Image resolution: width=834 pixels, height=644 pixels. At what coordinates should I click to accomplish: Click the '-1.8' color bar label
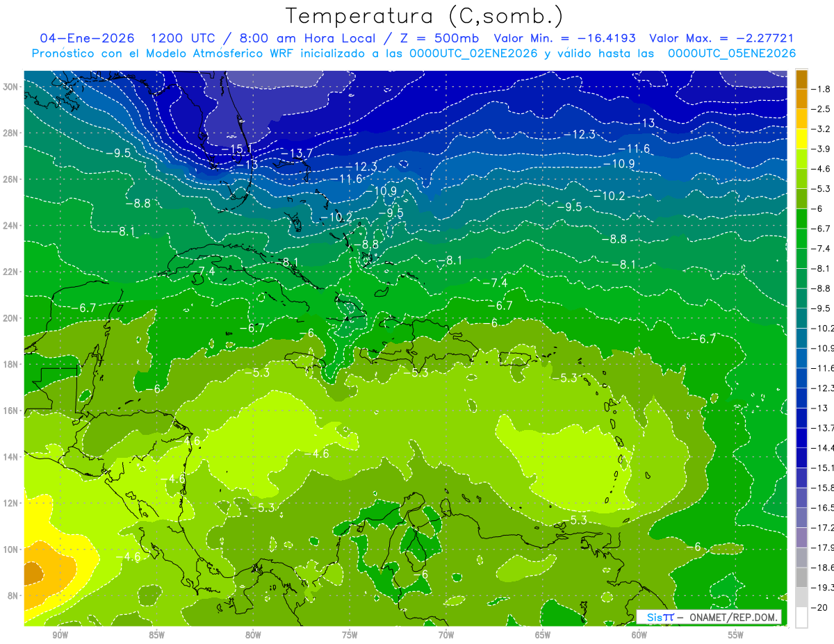[x=822, y=89]
